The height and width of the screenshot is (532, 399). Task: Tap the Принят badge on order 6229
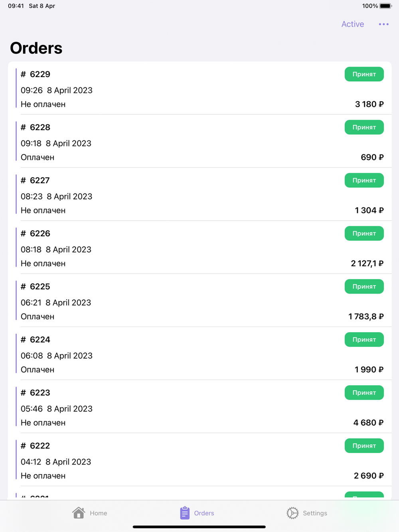364,74
